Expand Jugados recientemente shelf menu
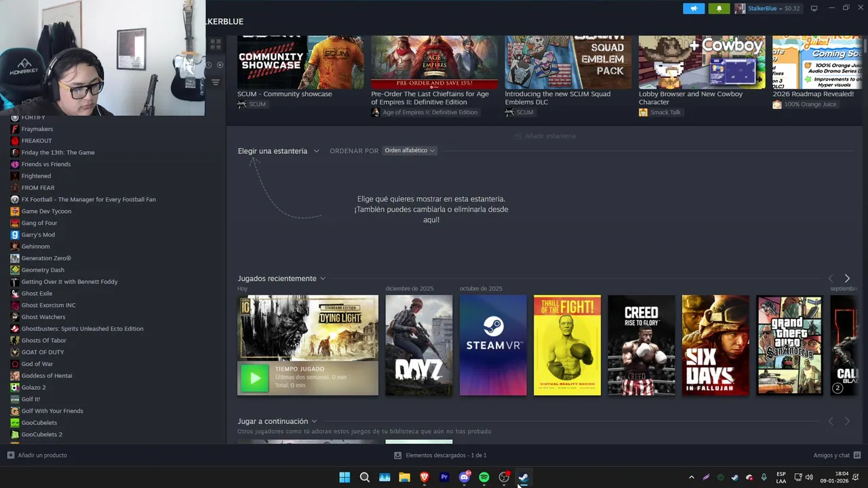This screenshot has height=488, width=868. click(281, 279)
